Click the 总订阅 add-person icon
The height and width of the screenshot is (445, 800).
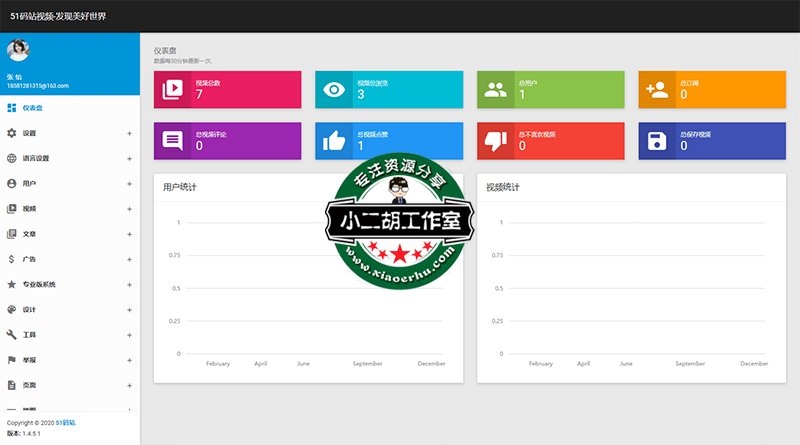pyautogui.click(x=657, y=89)
